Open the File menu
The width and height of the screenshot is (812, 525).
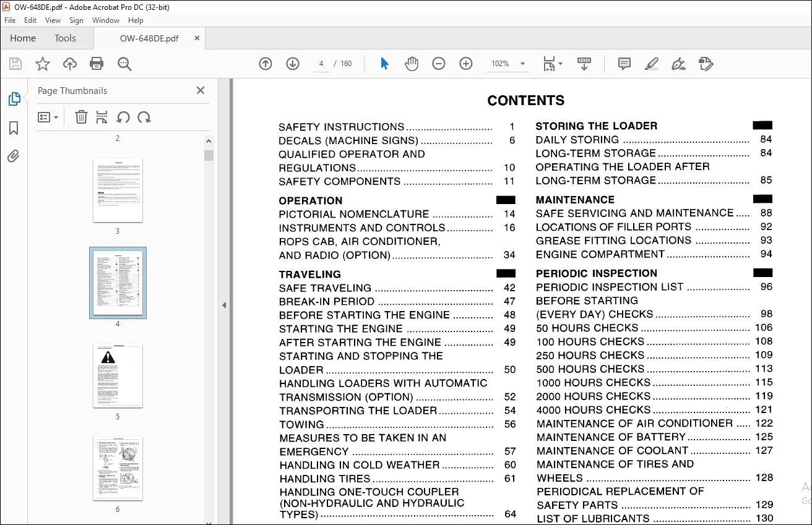pos(10,20)
